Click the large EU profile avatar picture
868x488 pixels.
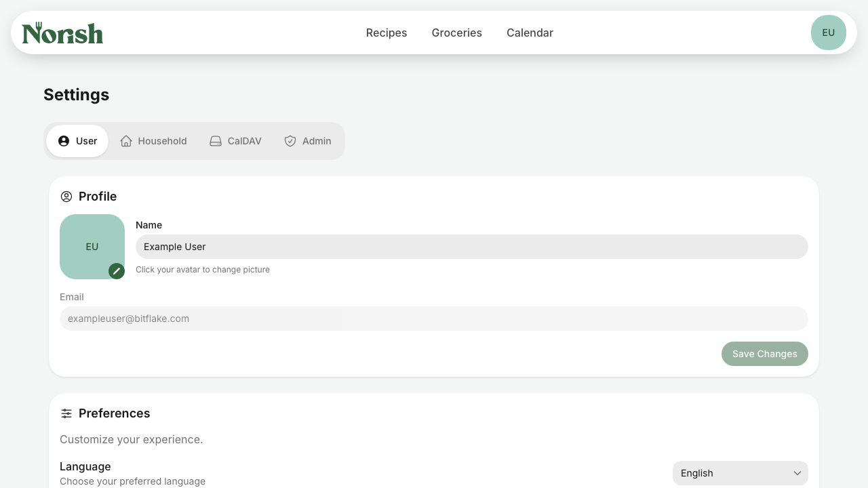[x=92, y=247]
